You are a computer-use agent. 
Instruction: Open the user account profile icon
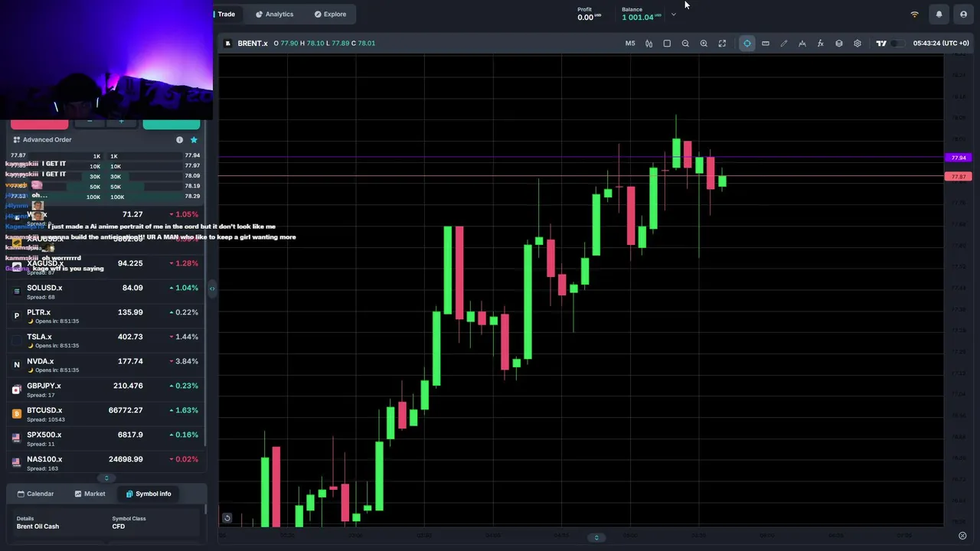[x=963, y=14]
